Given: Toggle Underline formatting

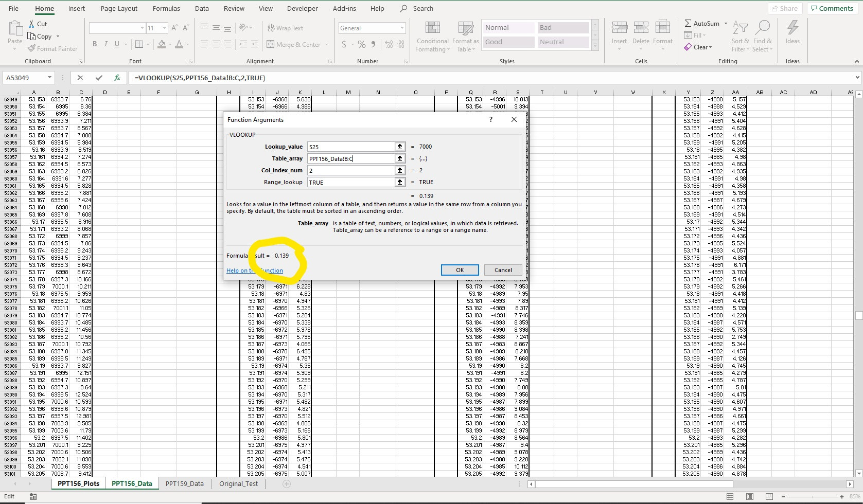Looking at the screenshot, I should point(117,44).
